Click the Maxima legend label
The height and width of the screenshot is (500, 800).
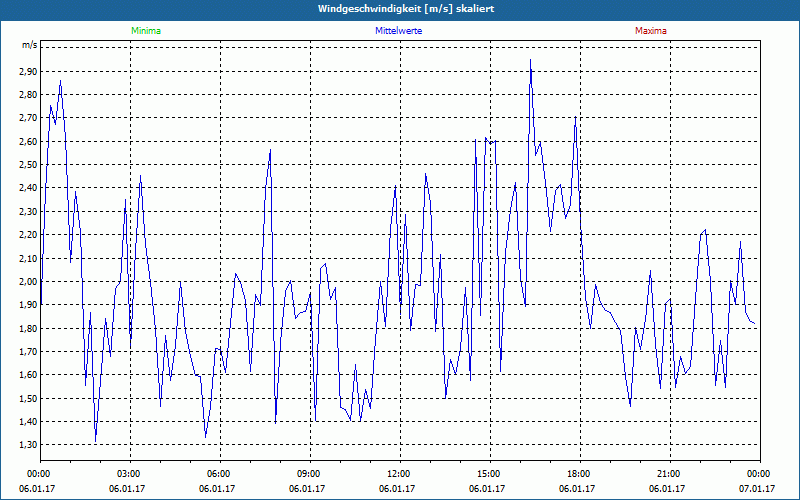651,31
